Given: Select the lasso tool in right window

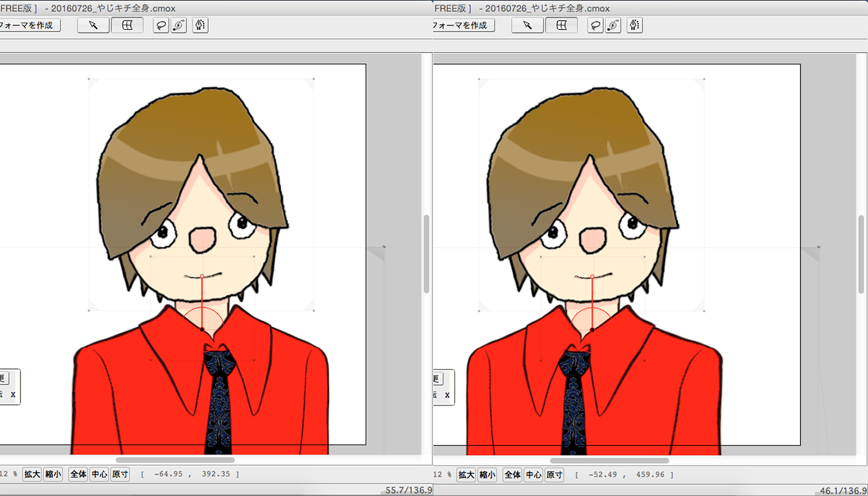Looking at the screenshot, I should coord(595,25).
